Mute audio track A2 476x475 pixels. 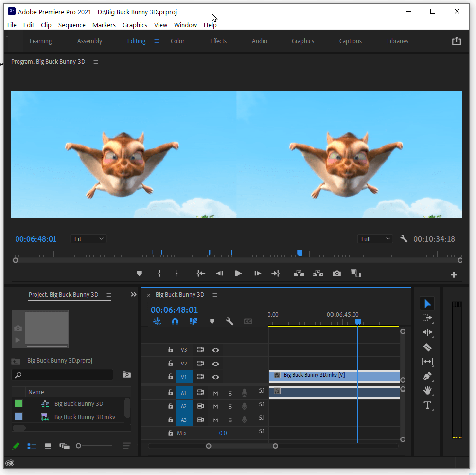[215, 406]
